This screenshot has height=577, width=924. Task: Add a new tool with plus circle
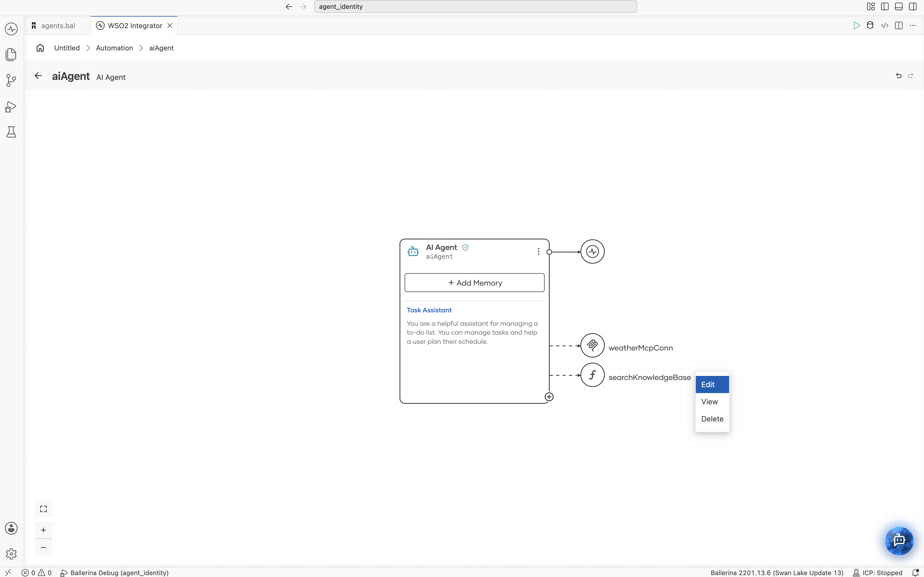(549, 397)
